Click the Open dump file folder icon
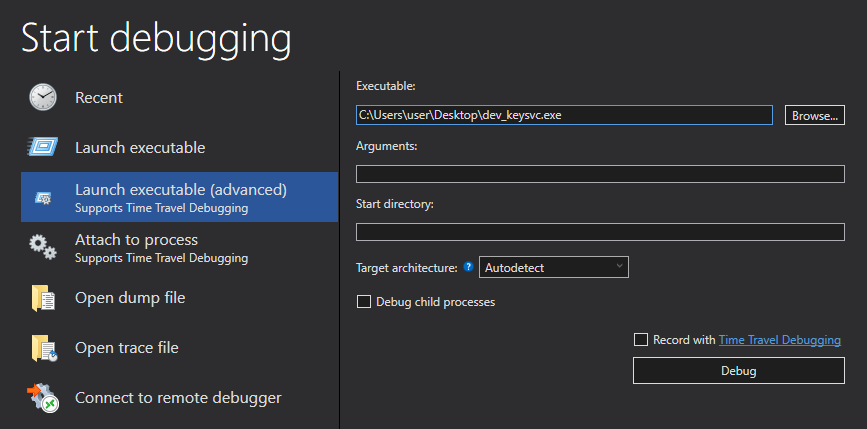867x429 pixels. click(43, 299)
